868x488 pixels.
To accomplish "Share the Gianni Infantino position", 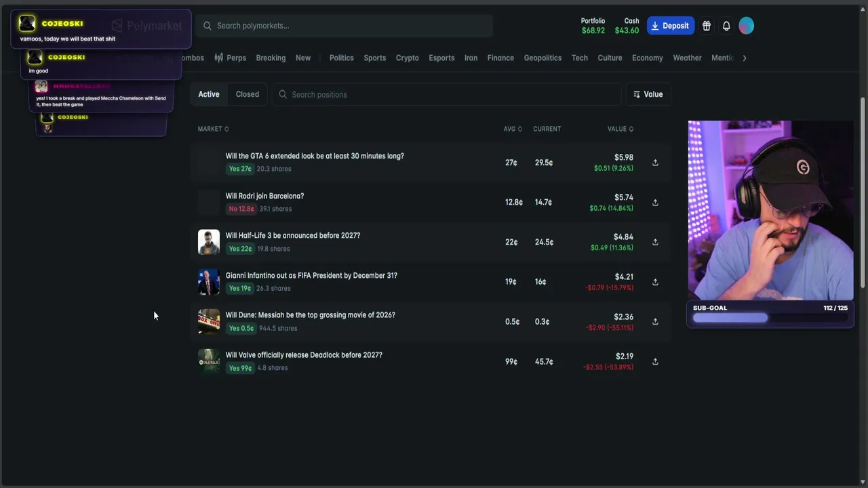I will 655,282.
